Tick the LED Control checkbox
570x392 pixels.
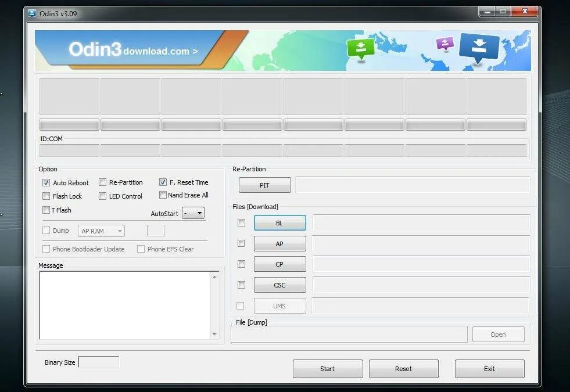click(102, 196)
